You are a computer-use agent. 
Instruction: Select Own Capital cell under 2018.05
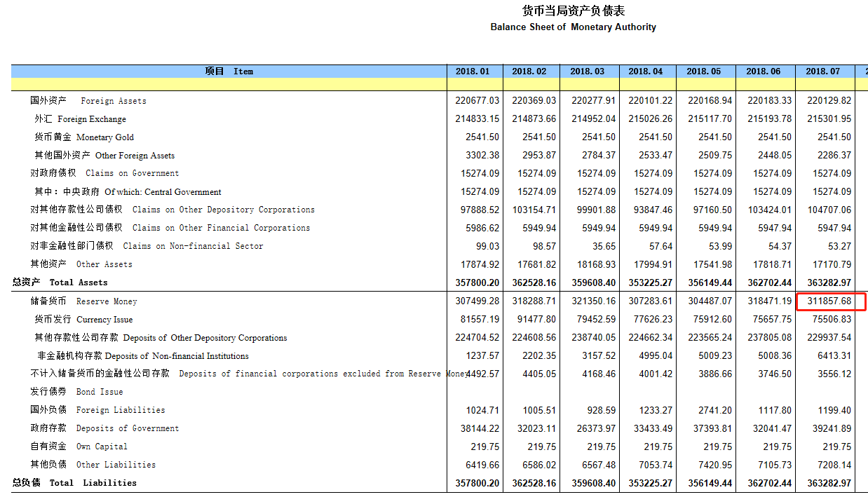coord(718,447)
